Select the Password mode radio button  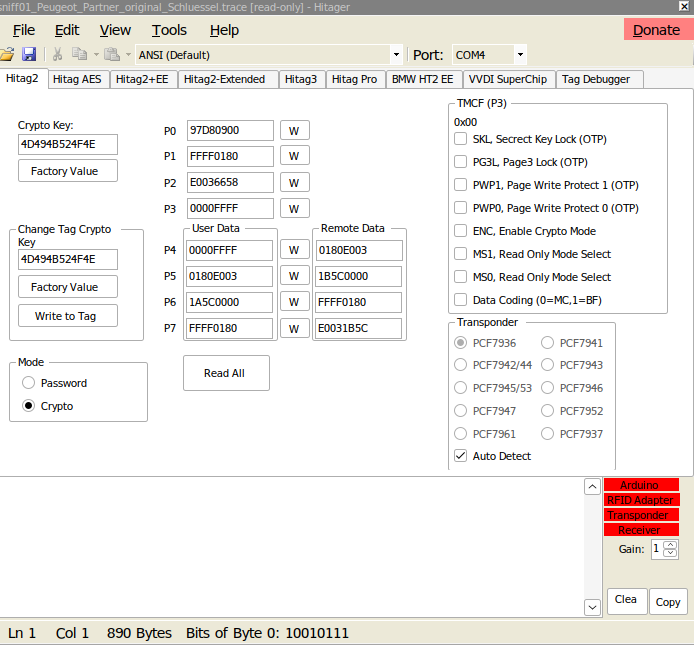click(29, 383)
